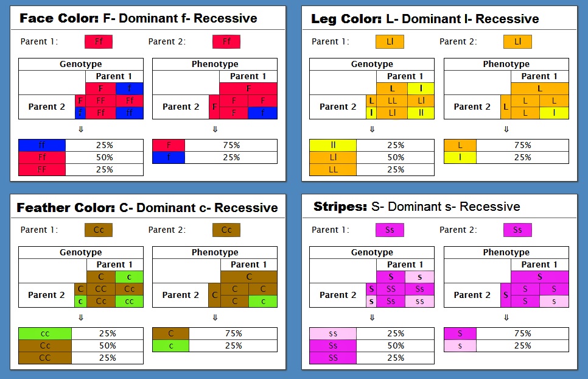588x379 pixels.
Task: Click the Phenotype header in the Leg Color panel
Action: point(506,64)
